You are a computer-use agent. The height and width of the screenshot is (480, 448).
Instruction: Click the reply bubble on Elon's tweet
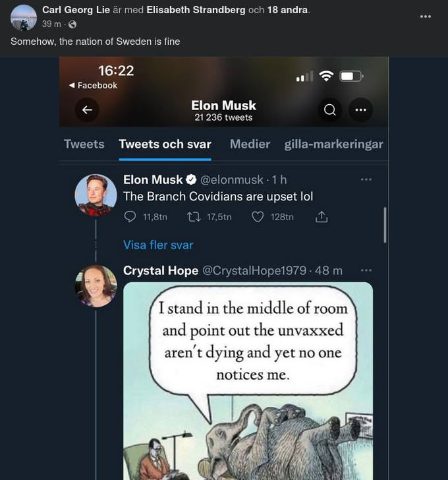point(130,217)
